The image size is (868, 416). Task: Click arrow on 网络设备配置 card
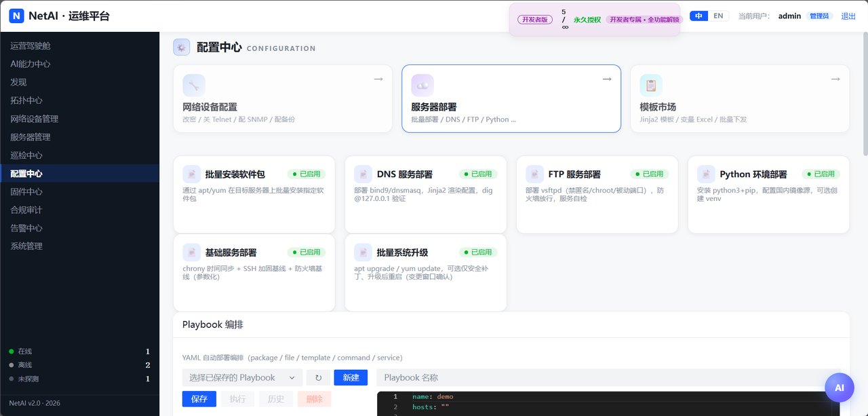378,79
